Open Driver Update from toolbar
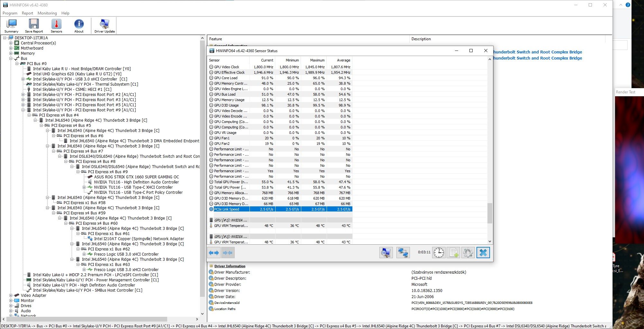 click(104, 26)
